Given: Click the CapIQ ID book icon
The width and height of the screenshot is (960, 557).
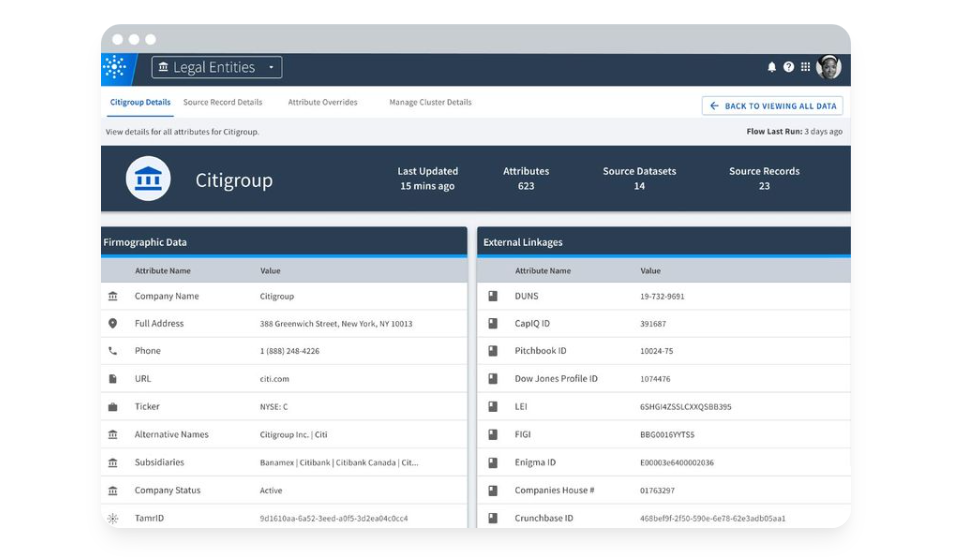Looking at the screenshot, I should tap(493, 323).
